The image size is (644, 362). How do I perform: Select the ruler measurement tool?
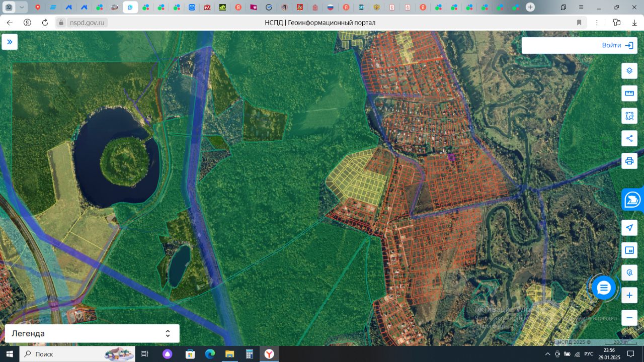coord(629,94)
